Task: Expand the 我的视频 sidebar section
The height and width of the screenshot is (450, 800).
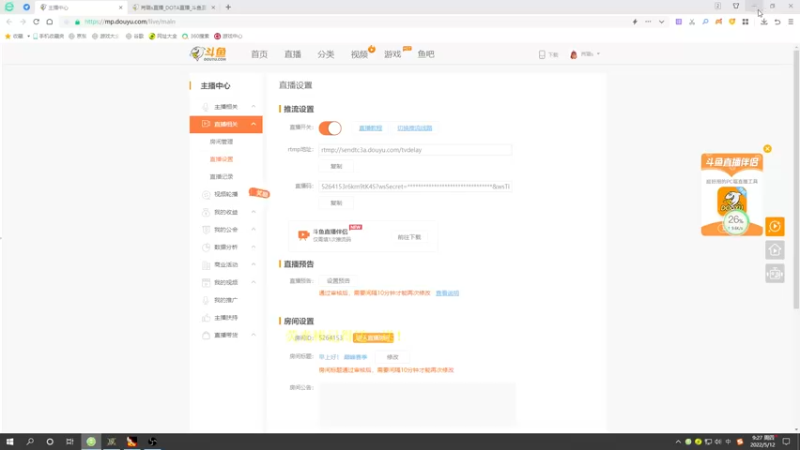Action: point(226,282)
